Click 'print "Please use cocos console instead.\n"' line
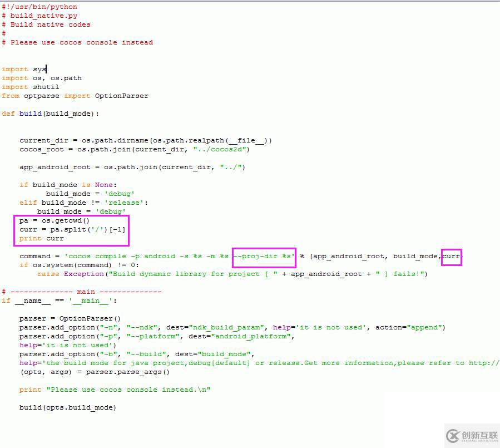 (x=115, y=390)
